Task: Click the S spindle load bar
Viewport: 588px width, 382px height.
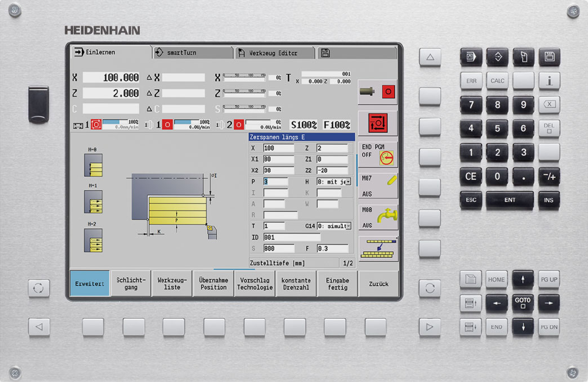Action: (x=245, y=109)
